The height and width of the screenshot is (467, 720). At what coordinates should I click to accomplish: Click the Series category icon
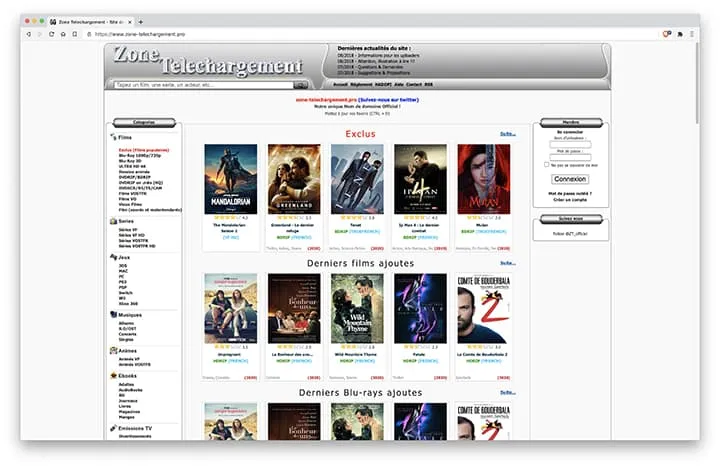[x=113, y=221]
